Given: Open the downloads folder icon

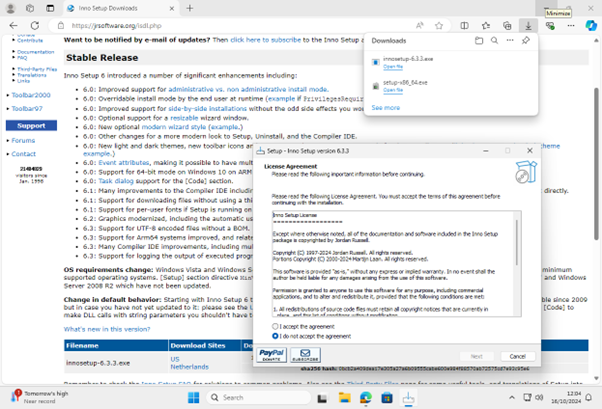Looking at the screenshot, I should click(x=479, y=41).
